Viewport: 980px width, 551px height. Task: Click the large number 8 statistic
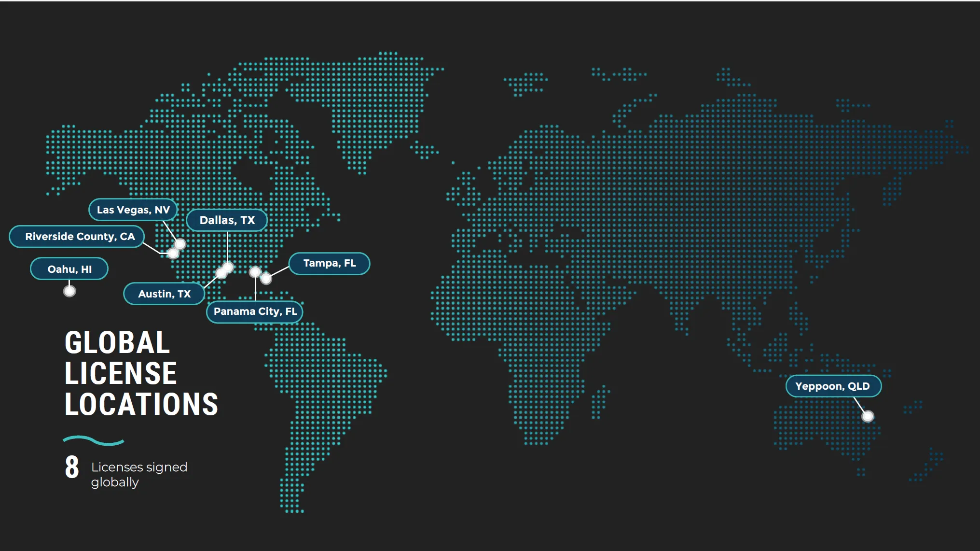pyautogui.click(x=72, y=467)
